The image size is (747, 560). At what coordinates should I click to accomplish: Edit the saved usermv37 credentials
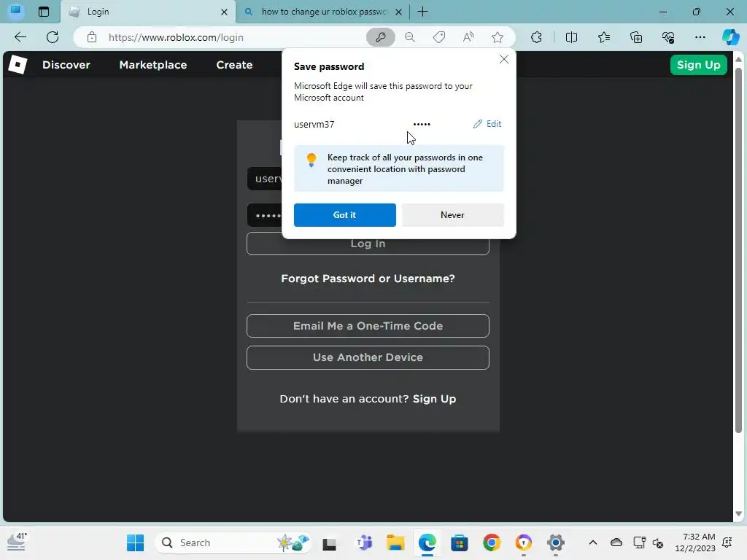coord(487,124)
